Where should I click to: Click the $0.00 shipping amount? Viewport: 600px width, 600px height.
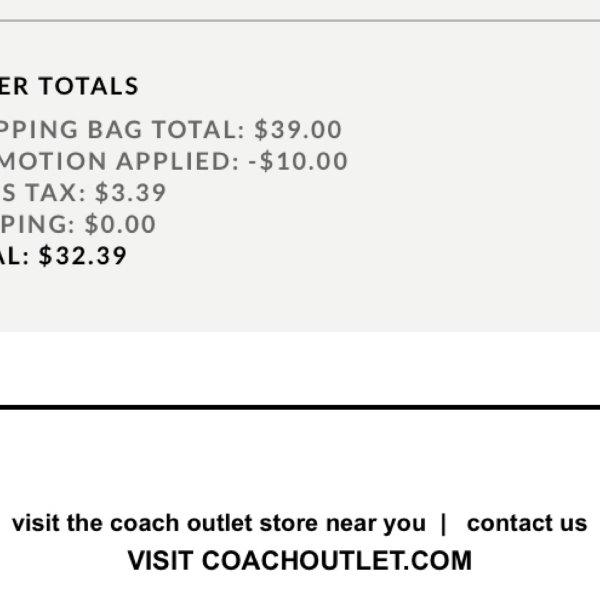click(x=120, y=224)
